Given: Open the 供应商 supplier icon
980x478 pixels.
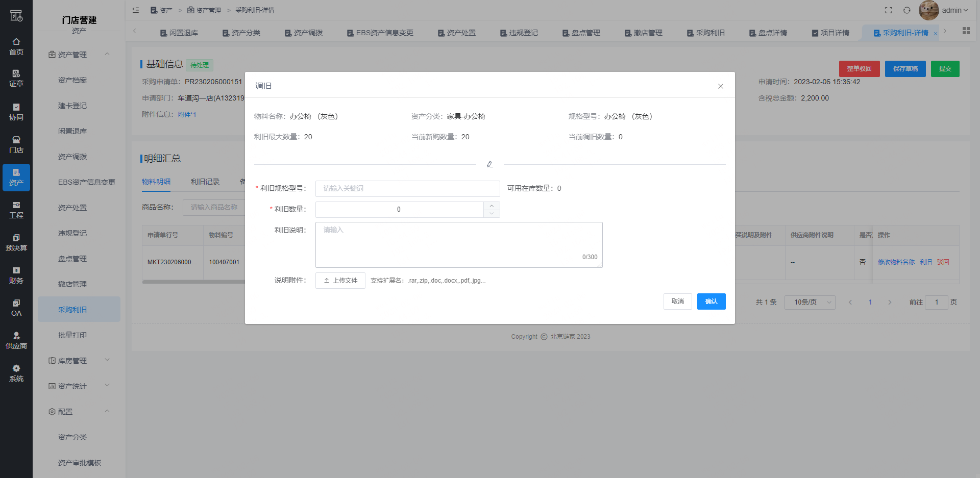Looking at the screenshot, I should [x=16, y=340].
